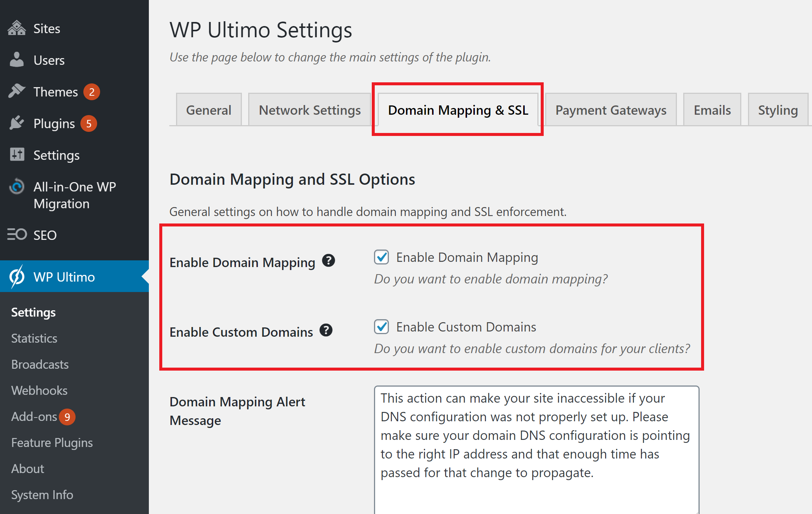812x514 pixels.
Task: Switch to the Network Settings tab
Action: (310, 110)
